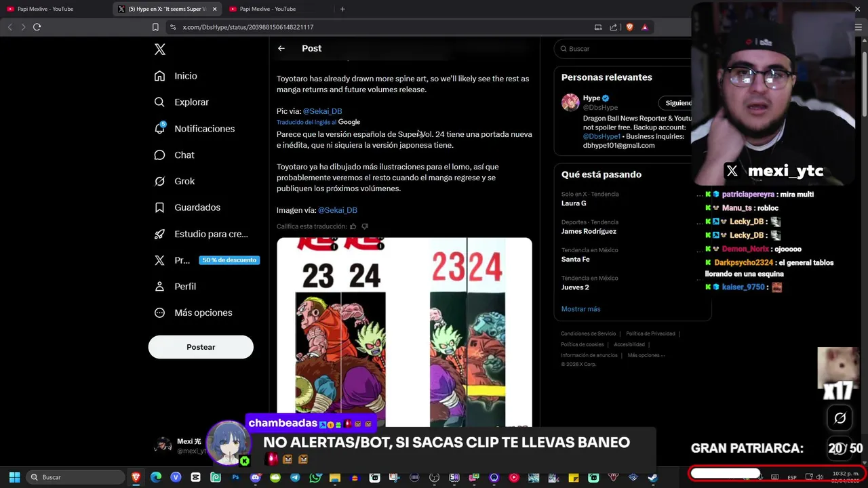This screenshot has width=868, height=488.
Task: Open Condiciones de Servicio footer link
Action: (589, 333)
